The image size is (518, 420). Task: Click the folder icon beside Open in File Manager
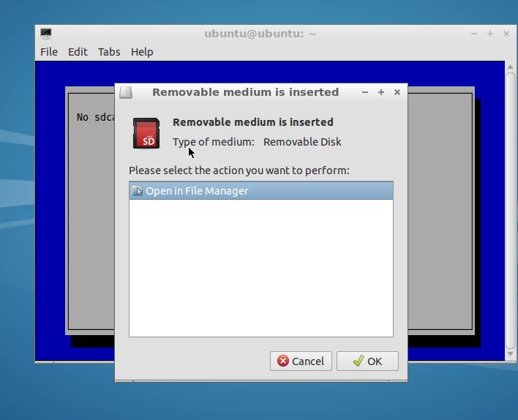coord(137,191)
